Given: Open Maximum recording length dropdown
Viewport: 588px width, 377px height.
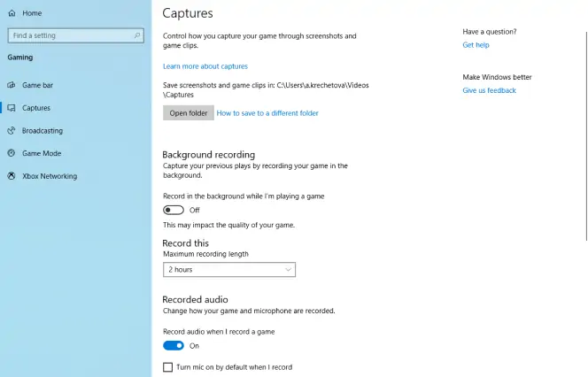Looking at the screenshot, I should tap(229, 269).
